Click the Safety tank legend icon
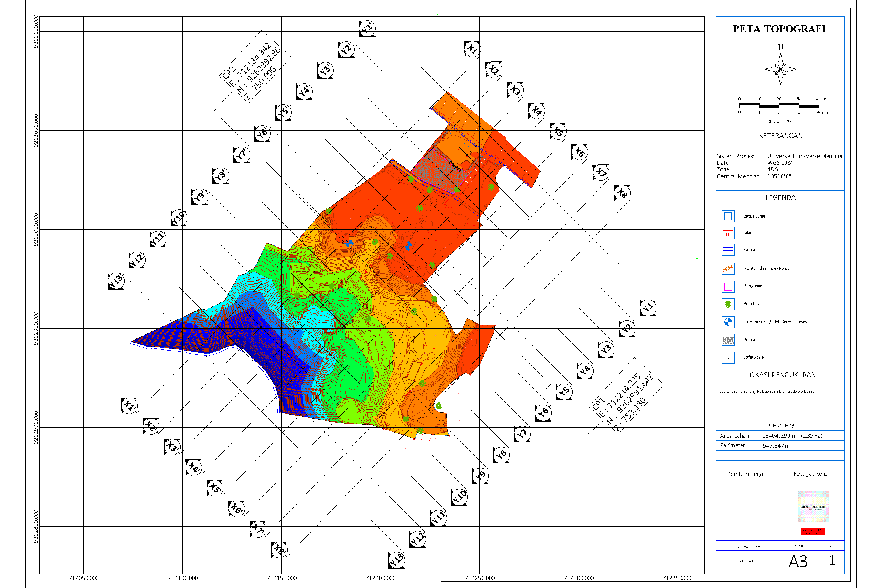Screen dimensions: 882x588 (x=728, y=358)
